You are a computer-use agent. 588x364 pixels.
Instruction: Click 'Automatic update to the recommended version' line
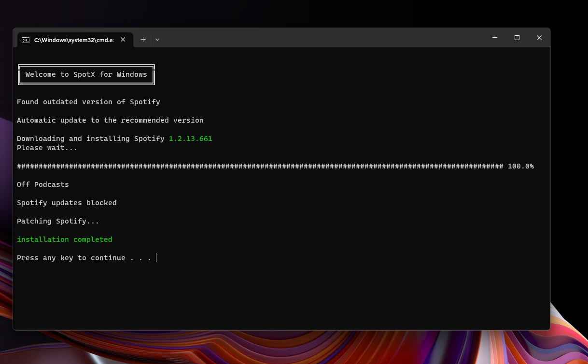[x=110, y=120]
